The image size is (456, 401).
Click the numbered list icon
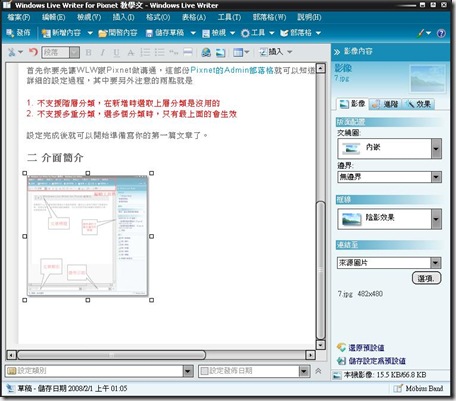click(x=145, y=52)
